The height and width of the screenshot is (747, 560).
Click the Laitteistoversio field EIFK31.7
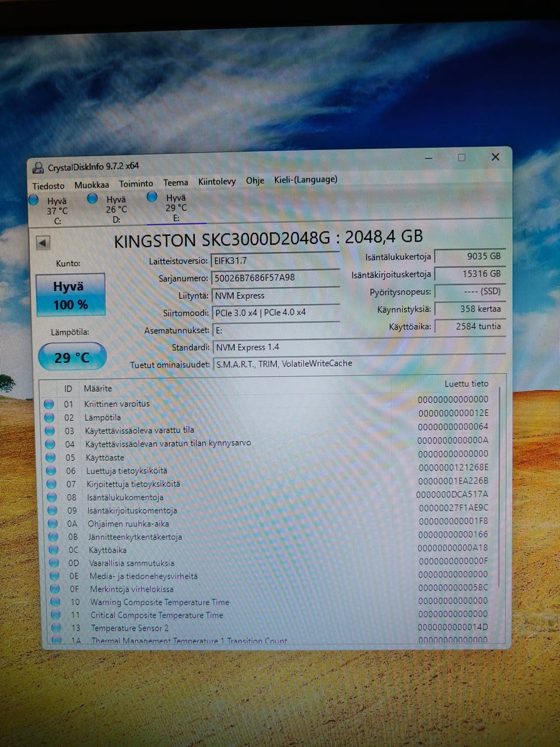pyautogui.click(x=275, y=260)
